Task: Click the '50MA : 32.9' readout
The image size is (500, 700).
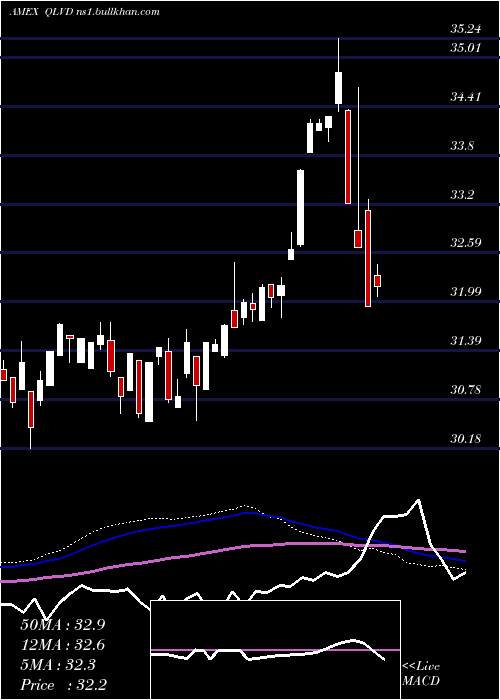Action: pos(62,625)
